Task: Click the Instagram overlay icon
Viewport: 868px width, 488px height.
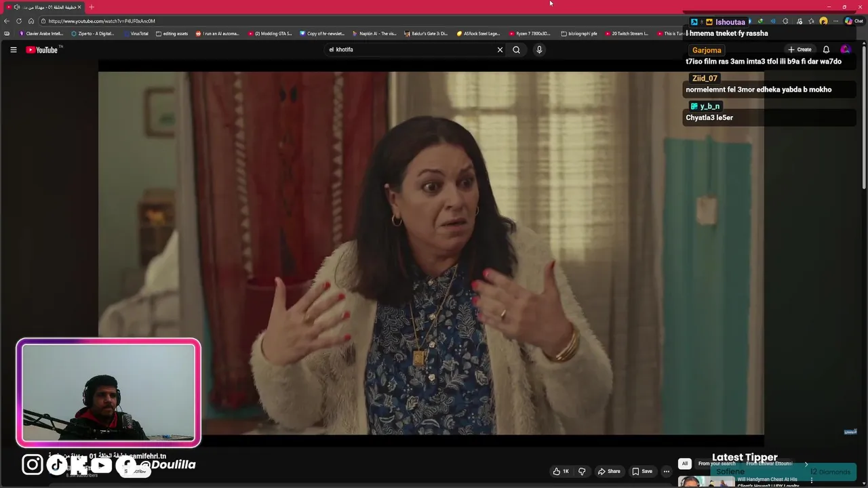Action: pyautogui.click(x=33, y=464)
